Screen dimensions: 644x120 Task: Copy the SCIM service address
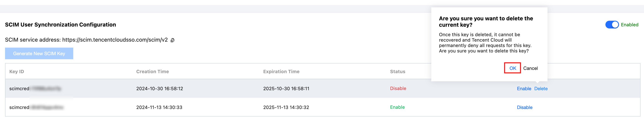[x=172, y=40]
